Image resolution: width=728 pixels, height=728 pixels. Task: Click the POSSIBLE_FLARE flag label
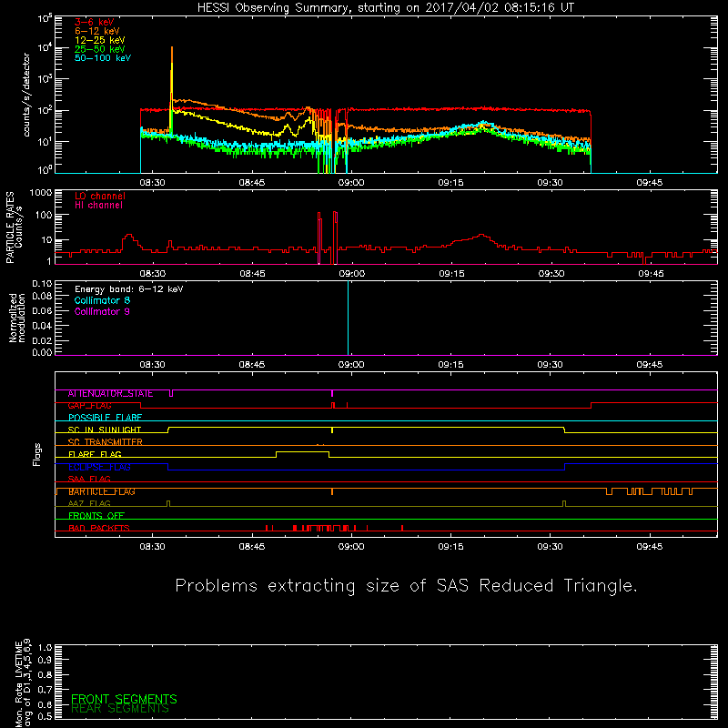point(105,418)
